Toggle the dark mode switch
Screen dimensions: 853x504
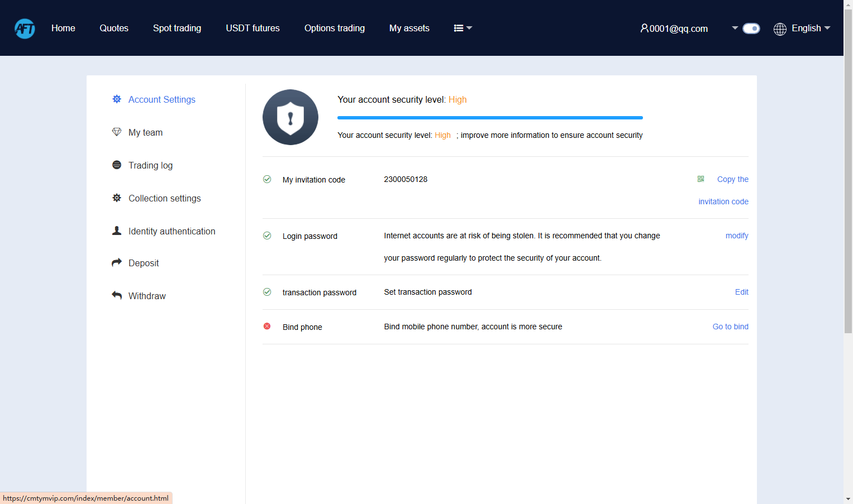click(x=751, y=28)
